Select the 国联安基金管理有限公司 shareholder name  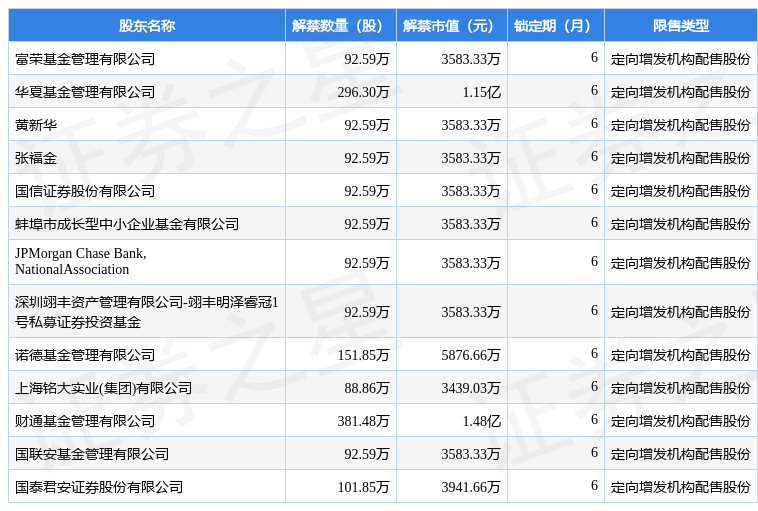click(x=92, y=453)
